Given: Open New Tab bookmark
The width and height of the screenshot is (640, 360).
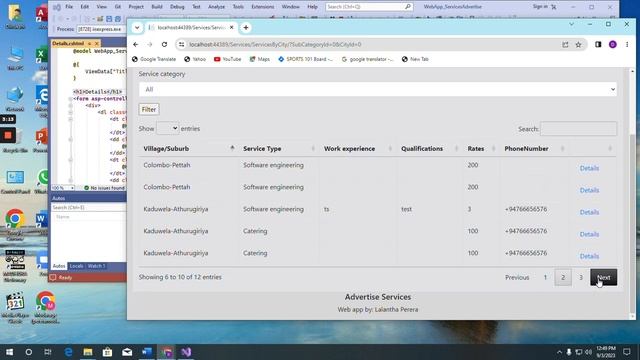Looking at the screenshot, I should 415,59.
